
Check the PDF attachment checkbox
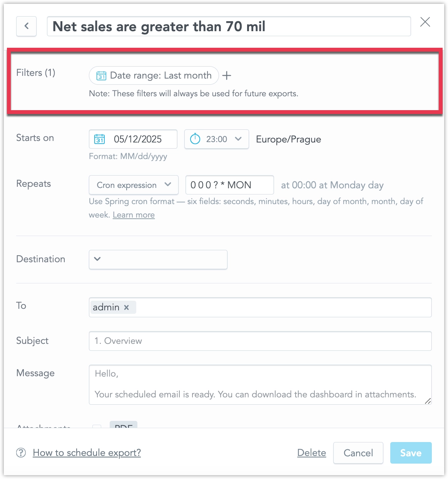97,427
